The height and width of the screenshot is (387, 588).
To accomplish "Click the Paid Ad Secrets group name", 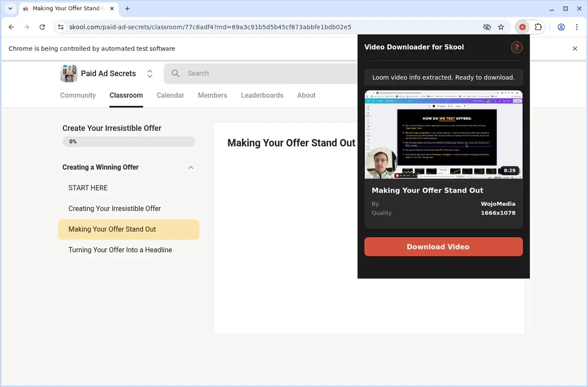I will 108,73.
